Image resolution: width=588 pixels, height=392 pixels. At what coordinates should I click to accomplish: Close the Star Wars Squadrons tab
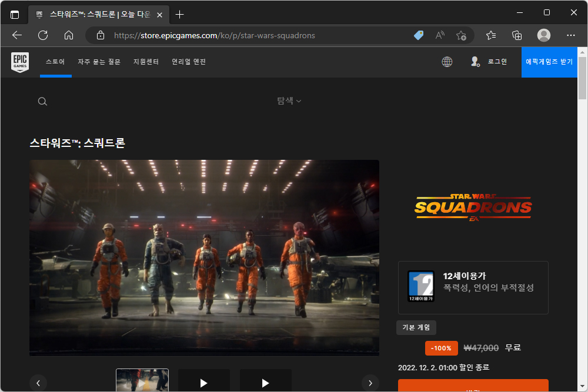pyautogui.click(x=159, y=15)
